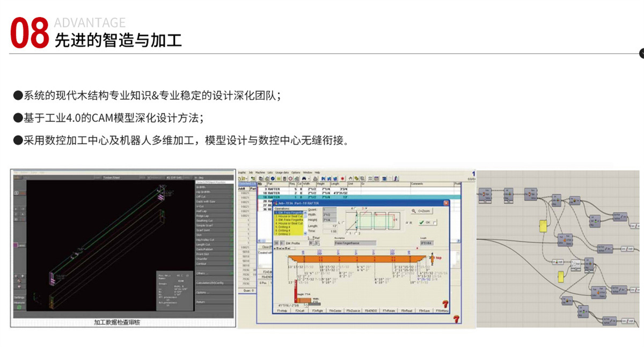Select '7. Drilling 3' in Operations list
644x347 pixels.
[x=289, y=234]
